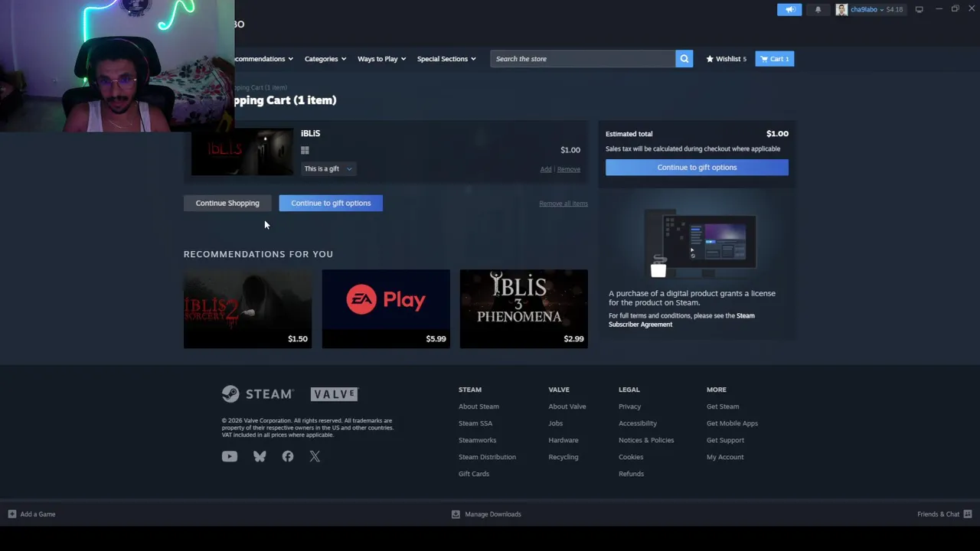Click the cha9labo profile avatar
Image resolution: width=980 pixels, height=551 pixels.
pos(841,9)
